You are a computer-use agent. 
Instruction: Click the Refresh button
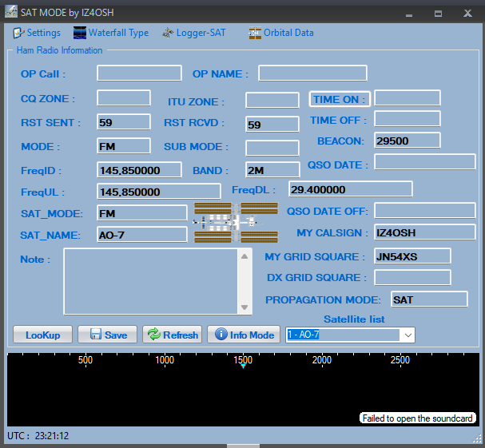pos(173,335)
